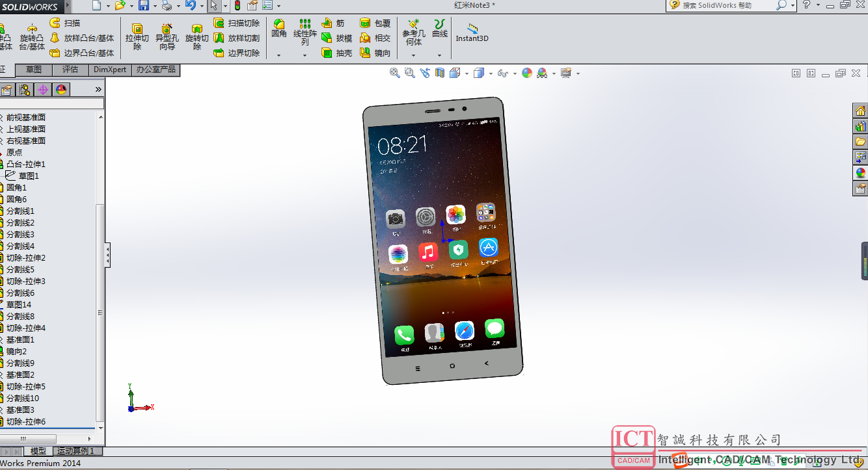Click the 扫描切除 swept cut button
Viewport: 868px width, 470px height.
(x=237, y=23)
